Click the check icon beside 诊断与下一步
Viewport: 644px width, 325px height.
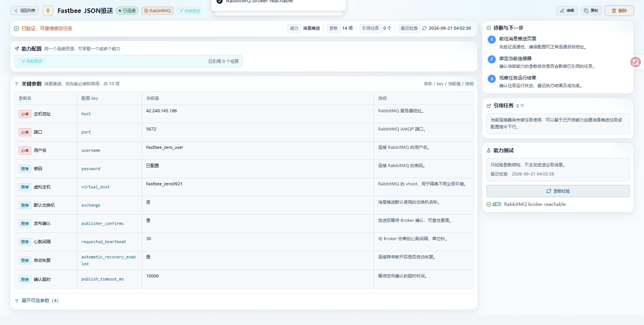[489, 28]
